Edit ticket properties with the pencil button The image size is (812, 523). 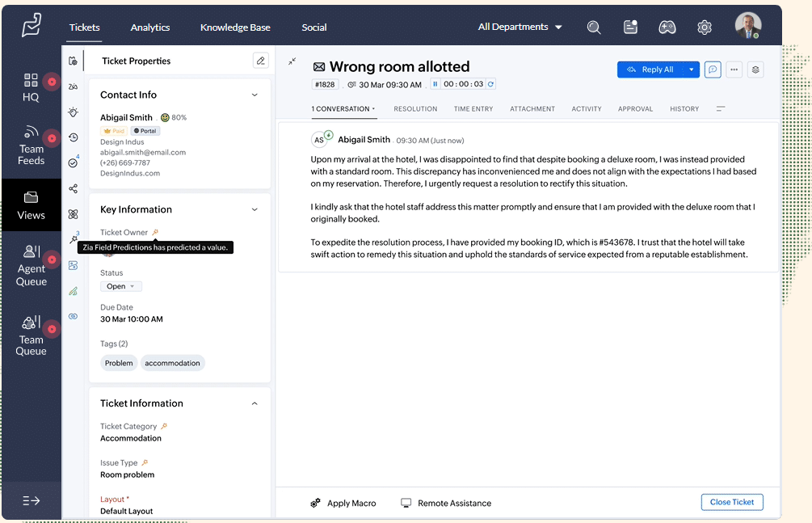tap(260, 61)
